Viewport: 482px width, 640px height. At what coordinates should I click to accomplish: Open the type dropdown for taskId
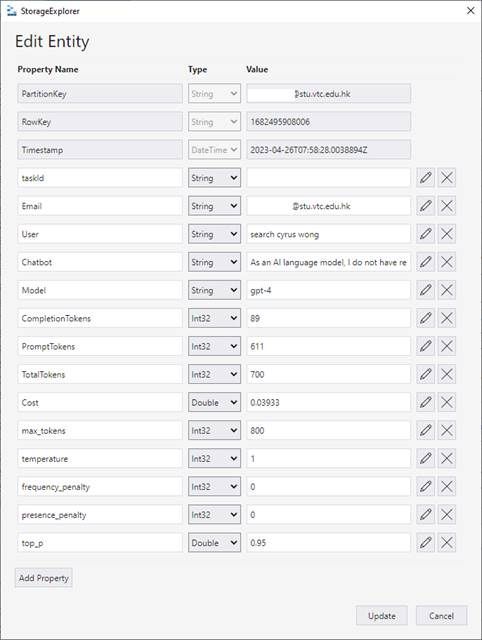tap(214, 178)
